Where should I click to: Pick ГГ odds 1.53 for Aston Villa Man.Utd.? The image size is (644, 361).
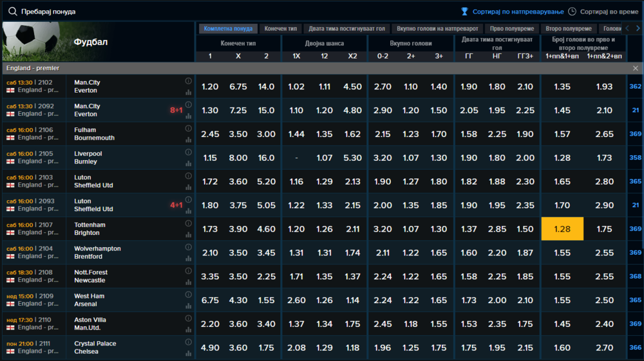[469, 324]
